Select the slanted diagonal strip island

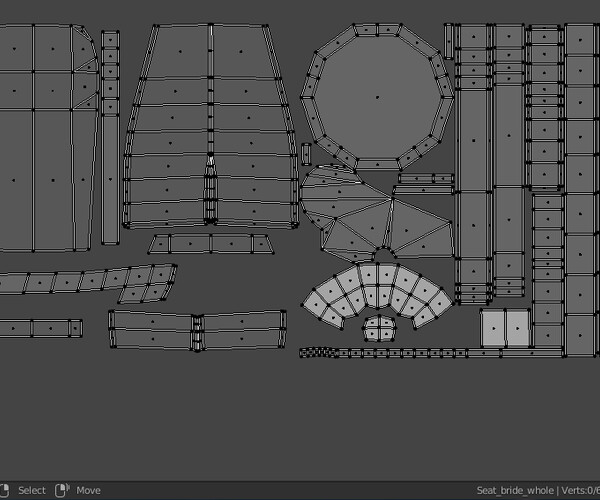tap(88, 282)
